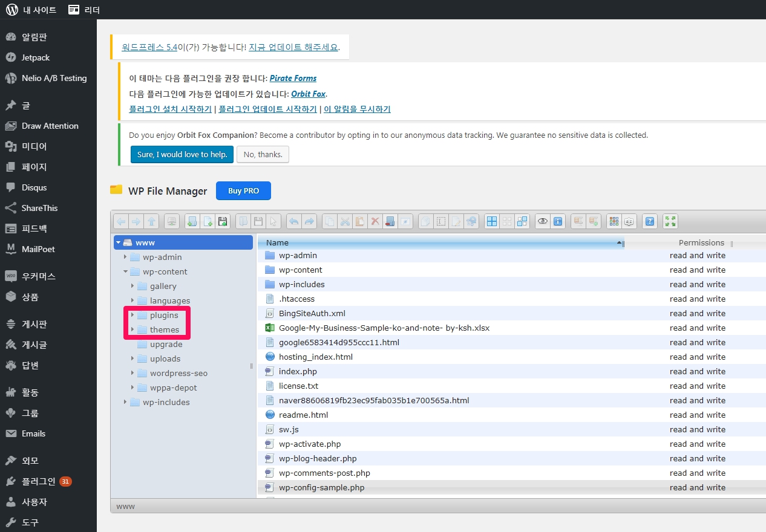Click 'Sure, I would love to help.' button
Screen dimensions: 766x532
point(182,154)
